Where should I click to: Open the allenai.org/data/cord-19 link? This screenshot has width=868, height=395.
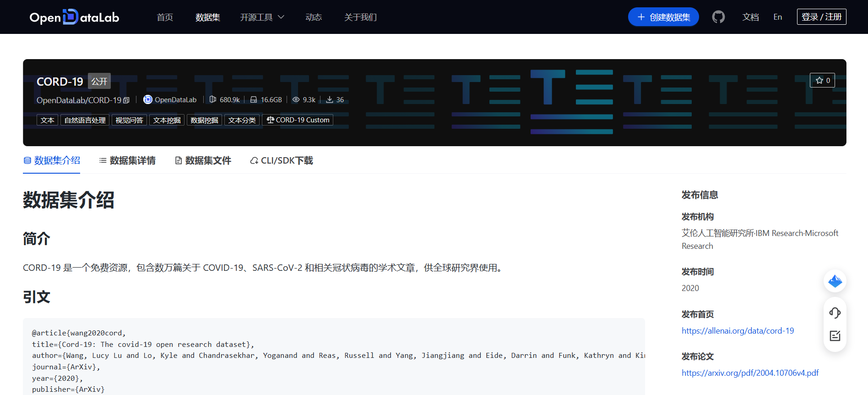[738, 331]
